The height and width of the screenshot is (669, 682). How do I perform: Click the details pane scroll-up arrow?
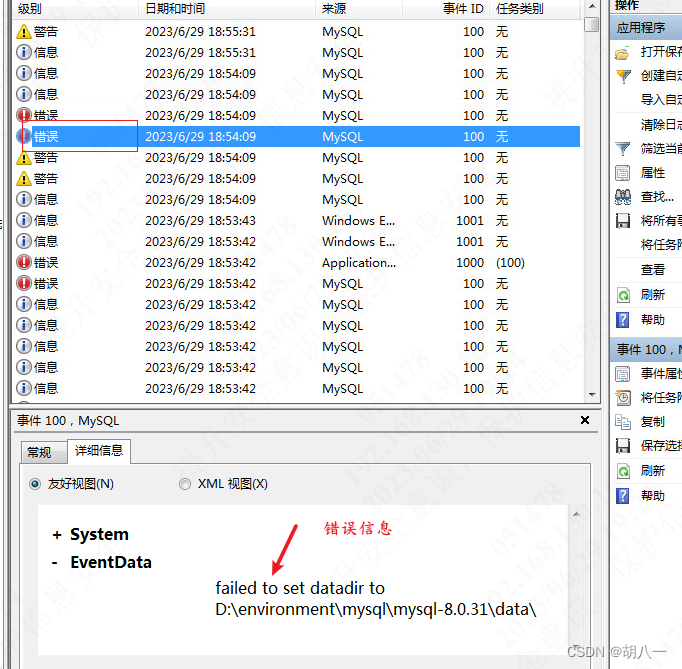(576, 514)
